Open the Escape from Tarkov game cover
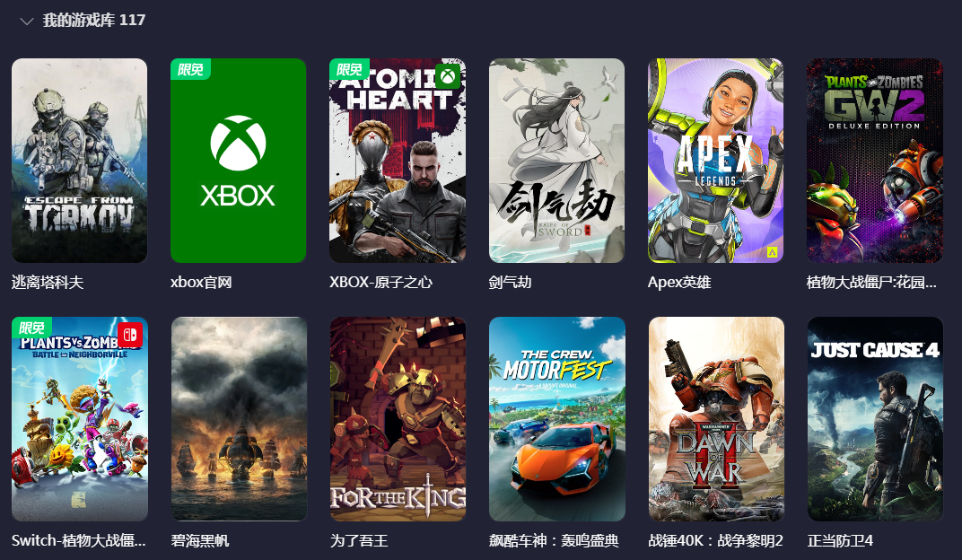Screen dimensions: 962x560 point(79,161)
